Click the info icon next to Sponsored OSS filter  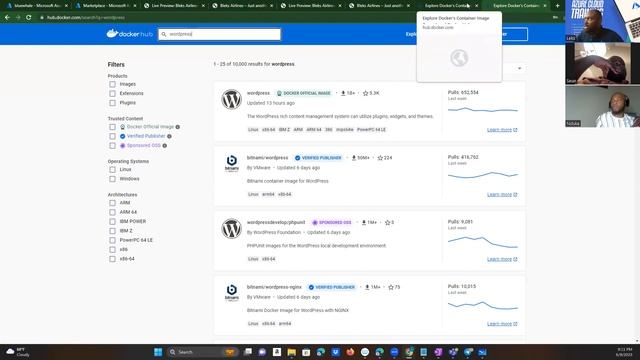click(164, 146)
